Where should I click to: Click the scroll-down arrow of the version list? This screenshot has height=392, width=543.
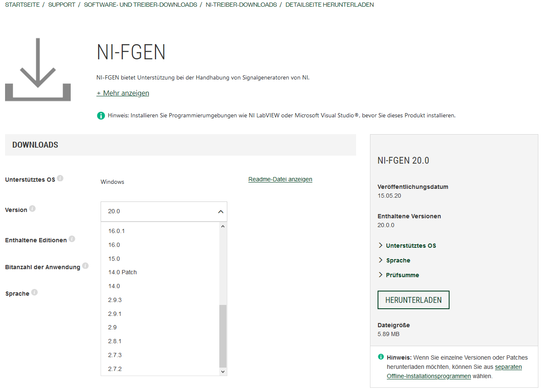(x=223, y=372)
